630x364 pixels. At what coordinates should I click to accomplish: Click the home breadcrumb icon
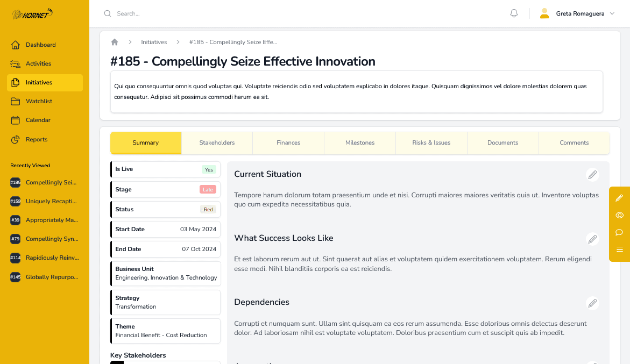(x=115, y=42)
